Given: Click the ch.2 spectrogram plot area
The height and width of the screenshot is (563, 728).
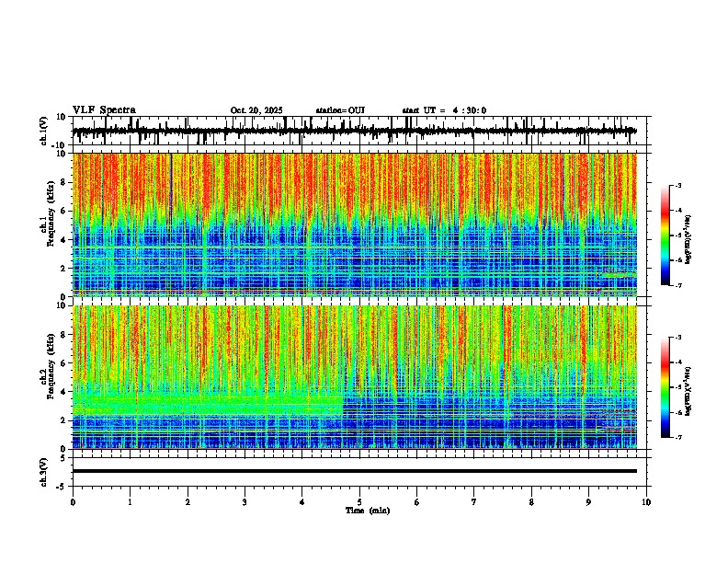Looking at the screenshot, I should (355, 377).
